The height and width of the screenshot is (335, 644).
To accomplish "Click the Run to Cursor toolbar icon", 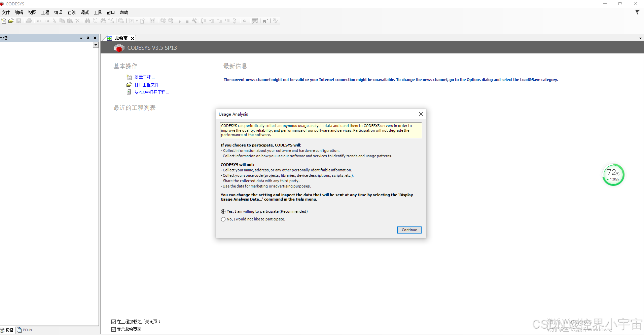I will (227, 21).
